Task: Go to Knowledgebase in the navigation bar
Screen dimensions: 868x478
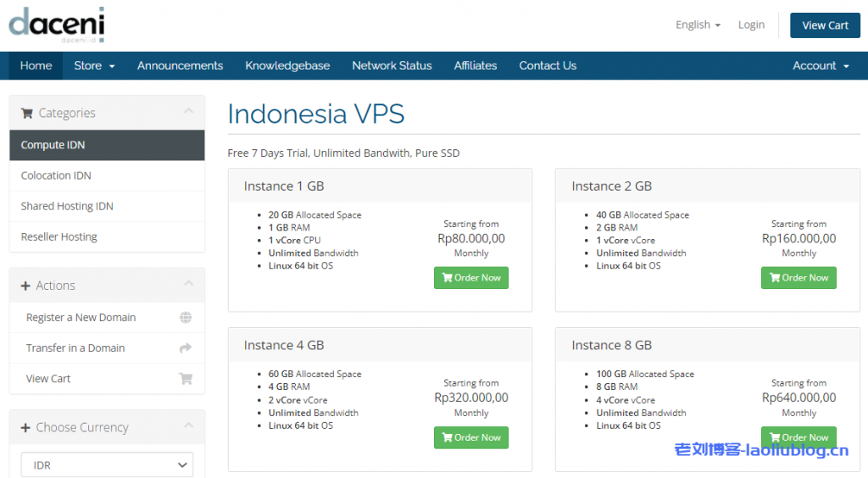Action: [287, 66]
